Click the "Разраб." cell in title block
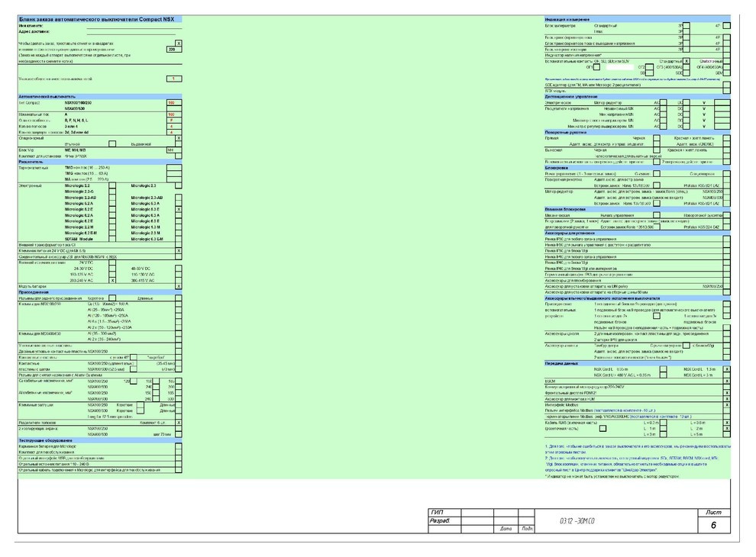Viewport: 756px width, 557px height. [444, 521]
